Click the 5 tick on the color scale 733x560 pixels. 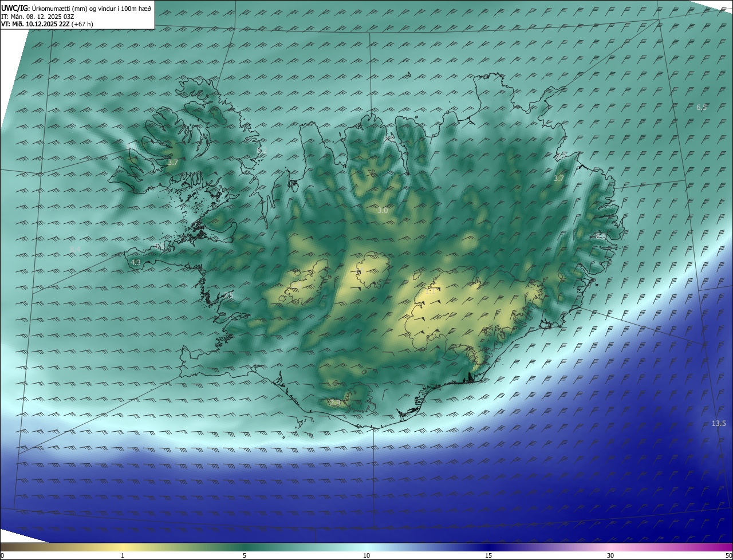point(245,555)
